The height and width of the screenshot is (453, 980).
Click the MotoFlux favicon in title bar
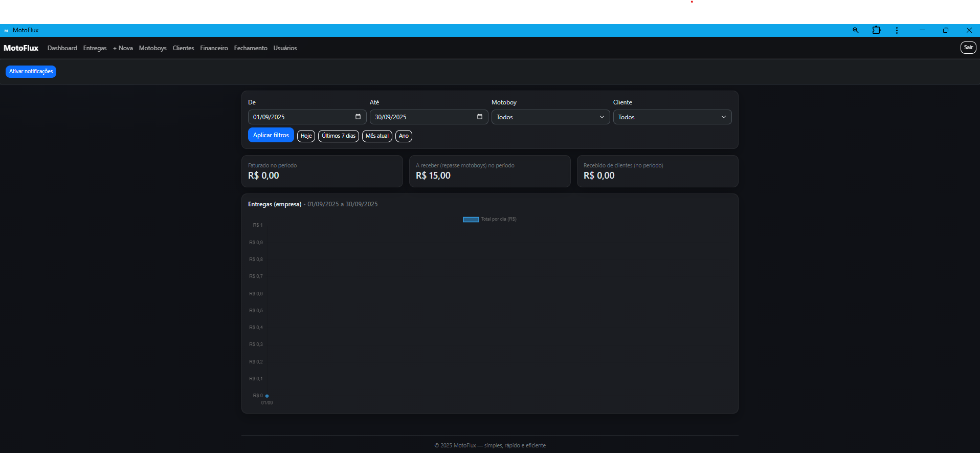(x=6, y=30)
